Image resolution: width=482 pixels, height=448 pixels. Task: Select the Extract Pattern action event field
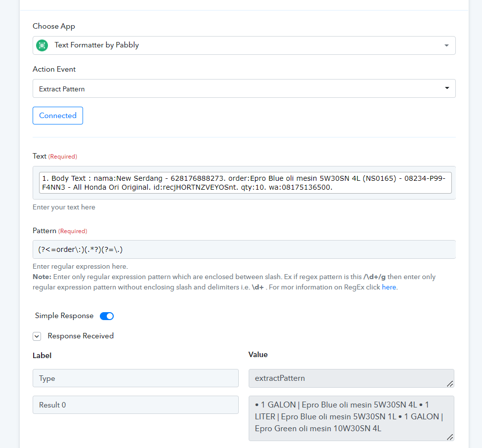(x=244, y=88)
